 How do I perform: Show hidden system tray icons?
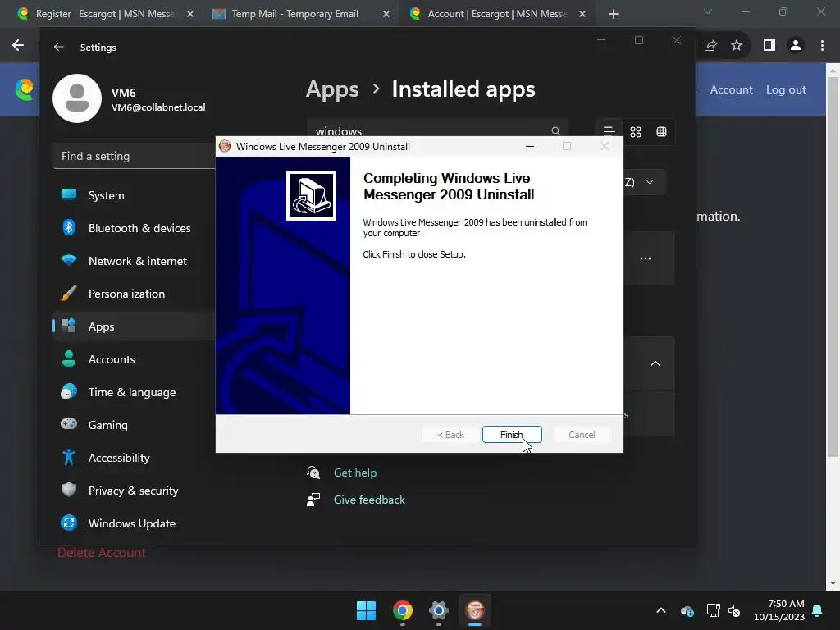tap(661, 610)
